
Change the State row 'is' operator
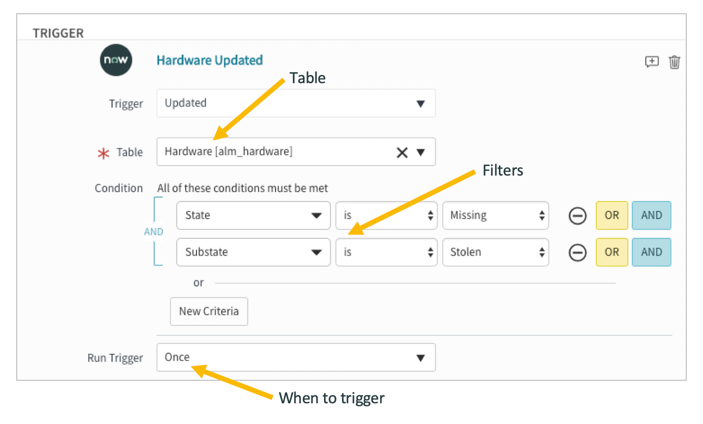click(x=386, y=215)
